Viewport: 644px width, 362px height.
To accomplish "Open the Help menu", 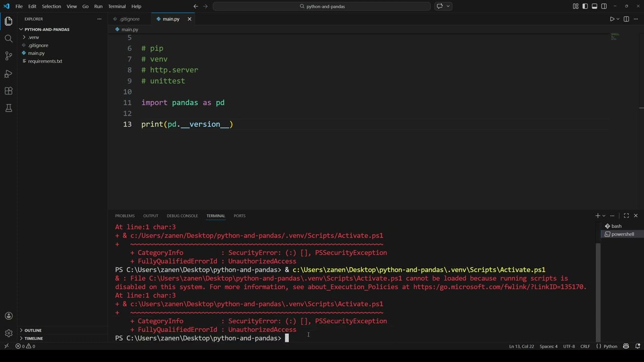I will click(136, 6).
